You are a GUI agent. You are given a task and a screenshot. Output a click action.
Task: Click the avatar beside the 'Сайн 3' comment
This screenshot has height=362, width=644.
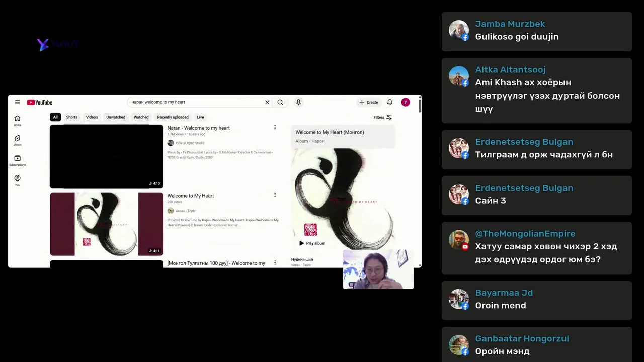459,194
